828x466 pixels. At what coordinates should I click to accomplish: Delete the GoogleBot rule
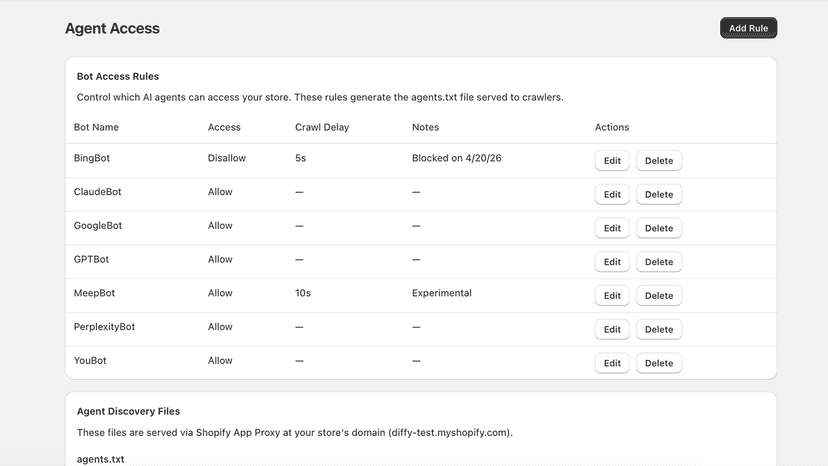658,228
